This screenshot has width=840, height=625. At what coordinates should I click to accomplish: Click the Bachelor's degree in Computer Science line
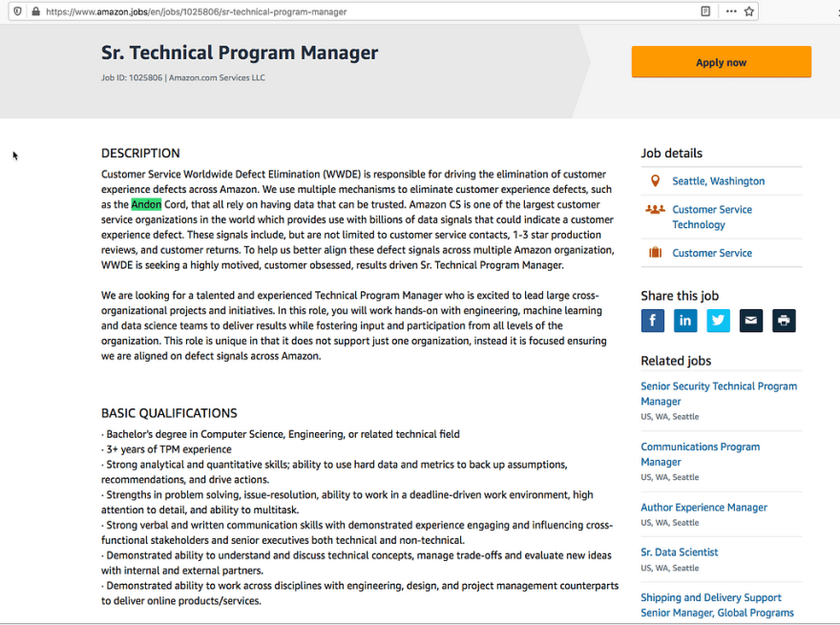(x=281, y=434)
